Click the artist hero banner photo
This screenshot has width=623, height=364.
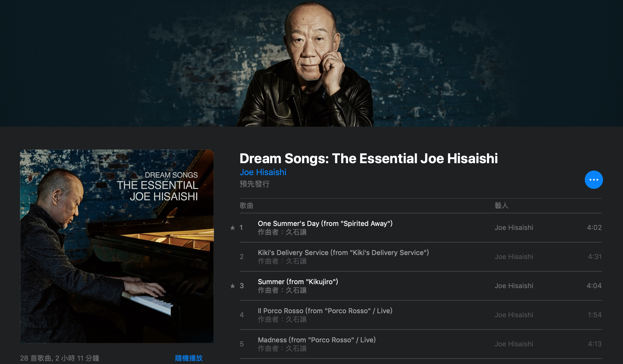coord(311,63)
